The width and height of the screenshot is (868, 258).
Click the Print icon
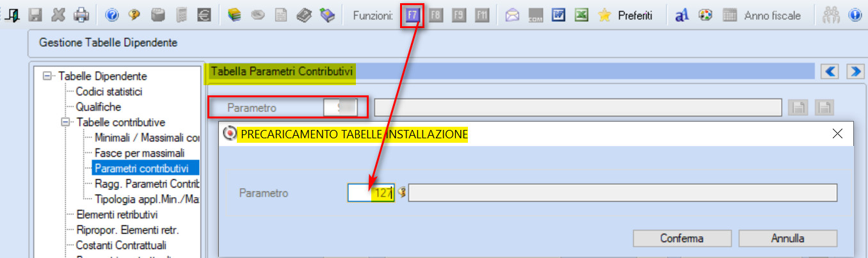(x=81, y=14)
